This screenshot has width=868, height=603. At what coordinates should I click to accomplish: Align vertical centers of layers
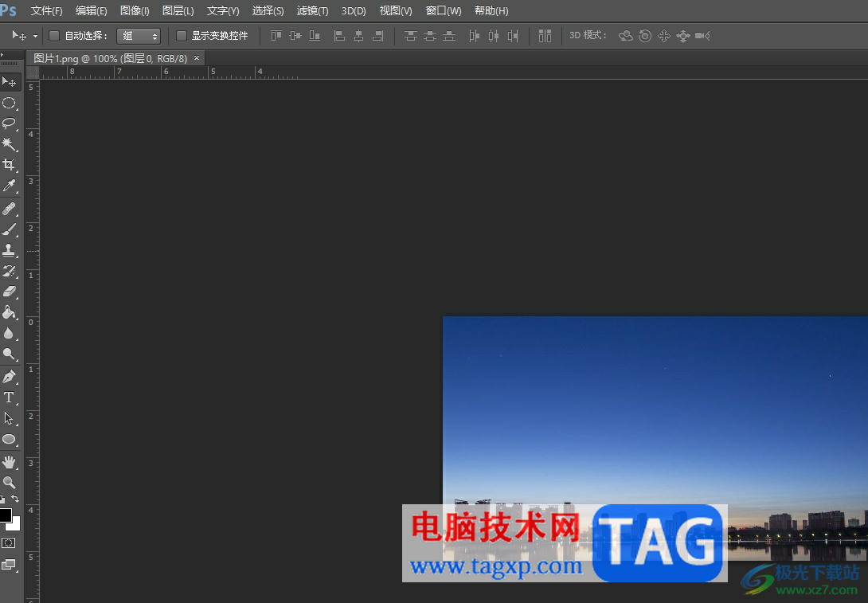(x=295, y=36)
